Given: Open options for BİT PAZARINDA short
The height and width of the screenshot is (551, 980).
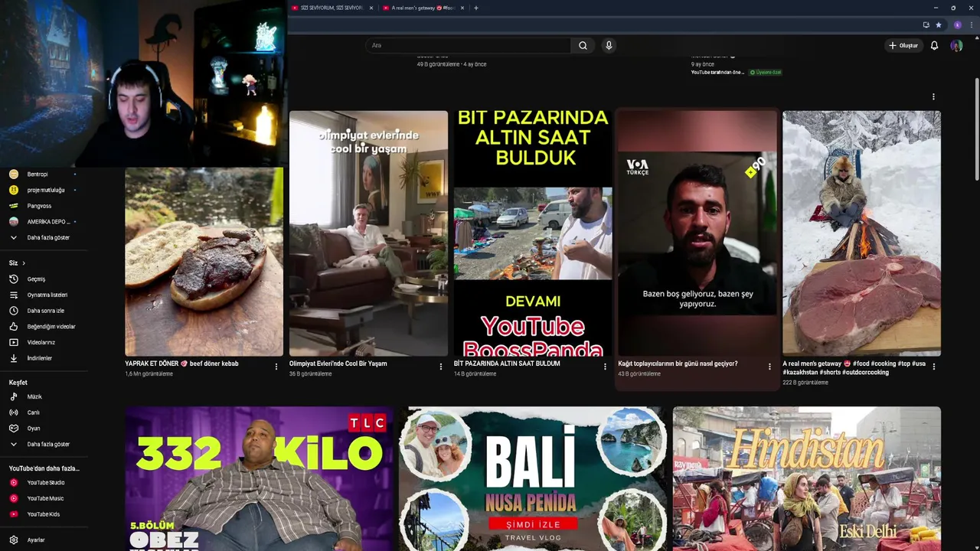Looking at the screenshot, I should [605, 367].
